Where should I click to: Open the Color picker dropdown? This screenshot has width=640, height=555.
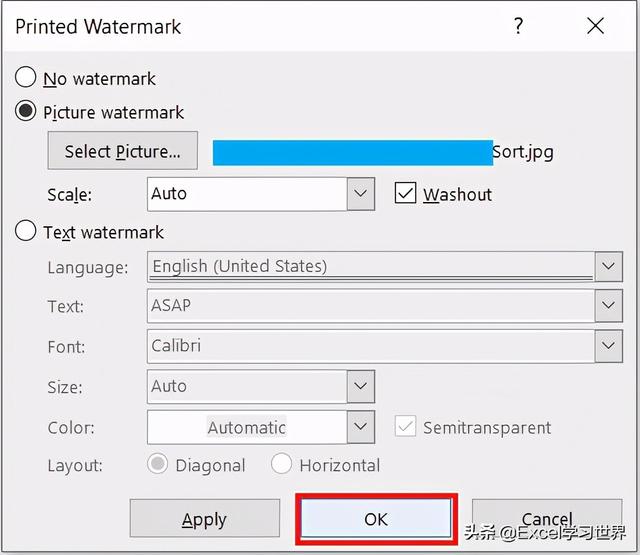tap(361, 427)
